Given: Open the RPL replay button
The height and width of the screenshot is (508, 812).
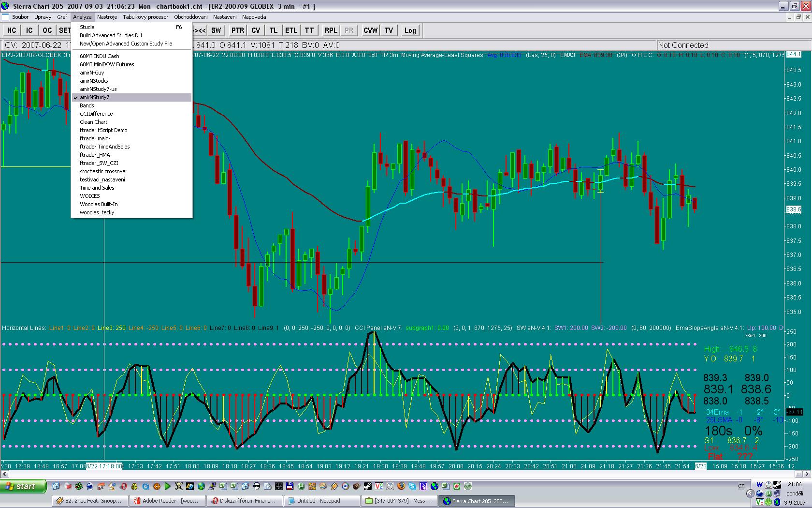Looking at the screenshot, I should (331, 30).
